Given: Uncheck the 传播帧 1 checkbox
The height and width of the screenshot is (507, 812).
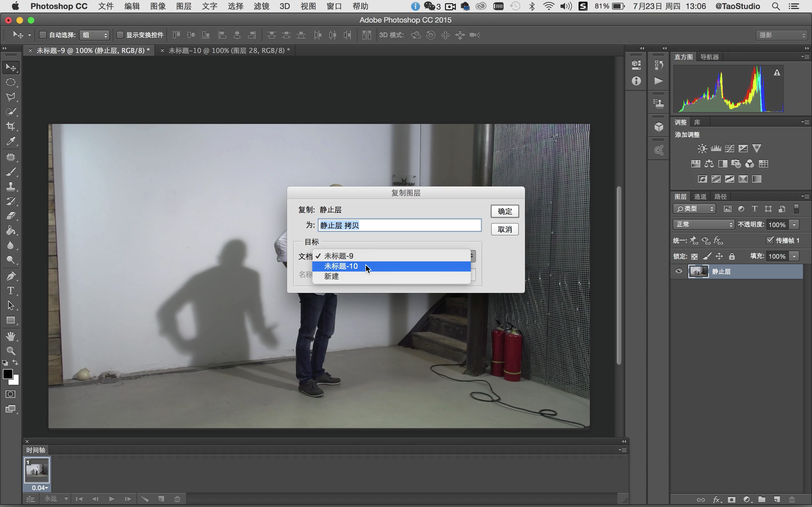Looking at the screenshot, I should point(770,240).
